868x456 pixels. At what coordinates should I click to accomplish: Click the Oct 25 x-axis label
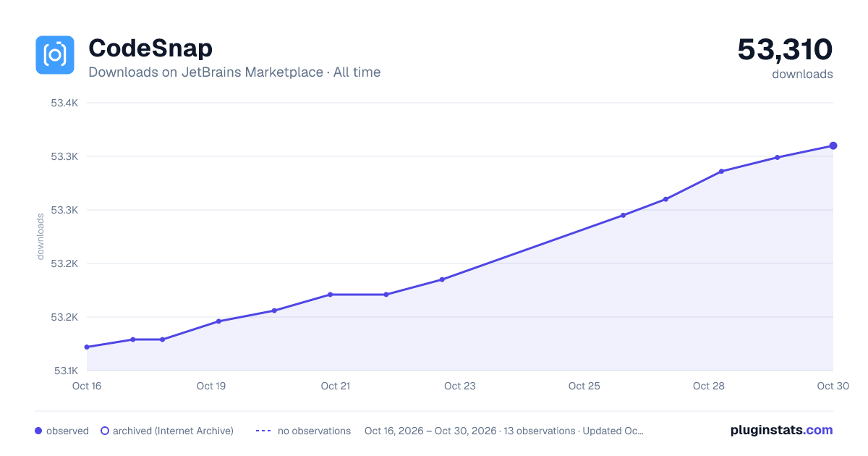(584, 386)
